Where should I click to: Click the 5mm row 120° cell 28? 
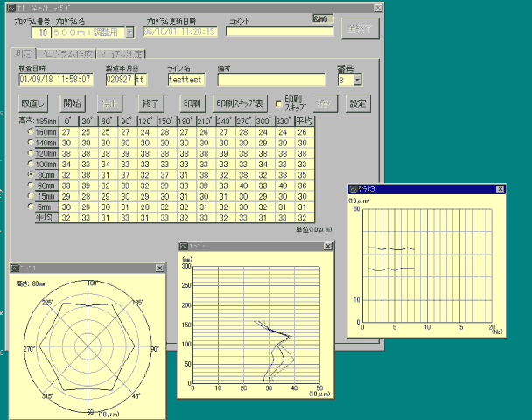(147, 207)
